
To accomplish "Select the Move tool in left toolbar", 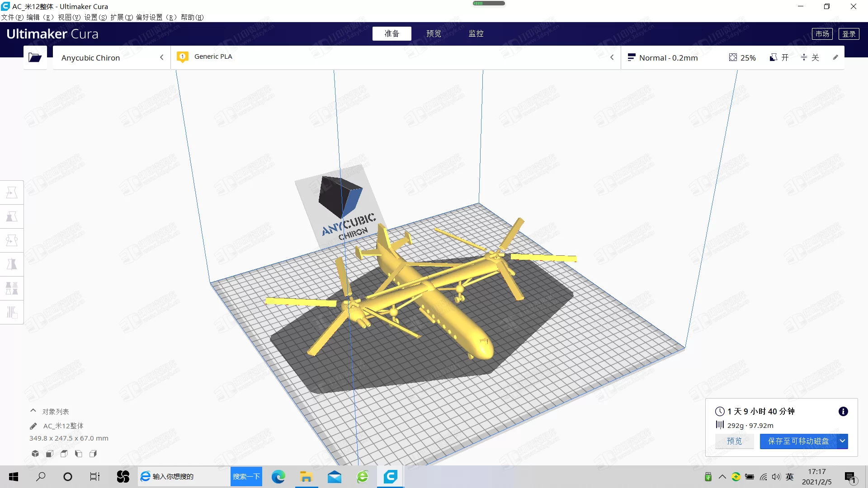I will click(12, 193).
